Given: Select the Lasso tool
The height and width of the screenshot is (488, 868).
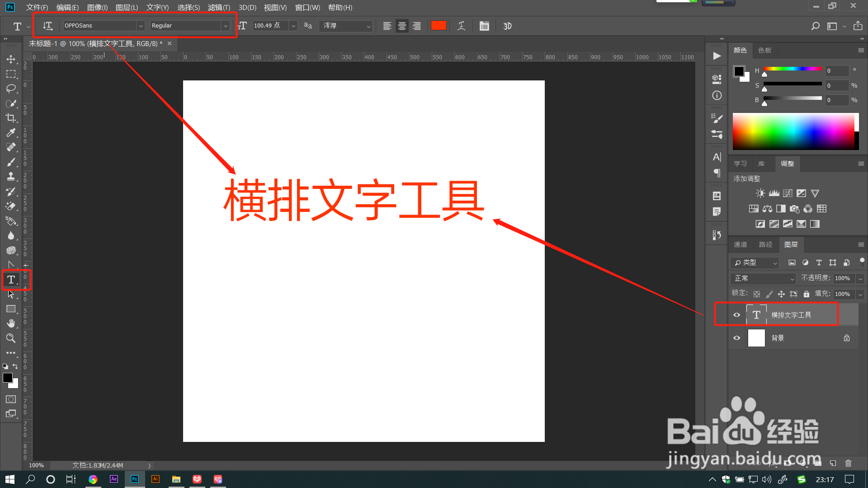Looking at the screenshot, I should pyautogui.click(x=11, y=89).
